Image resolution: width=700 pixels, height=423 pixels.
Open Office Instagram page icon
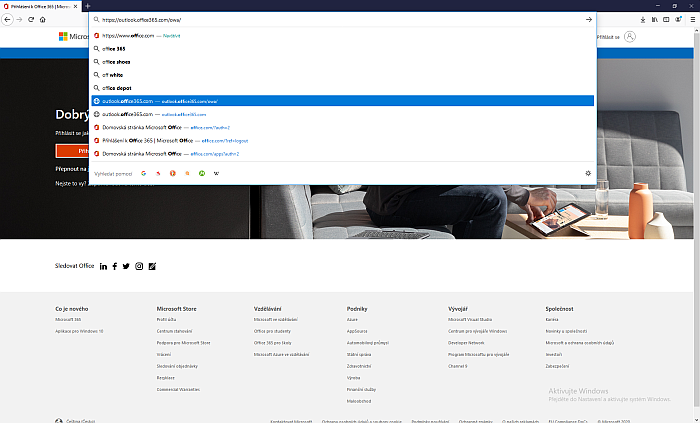click(x=139, y=266)
